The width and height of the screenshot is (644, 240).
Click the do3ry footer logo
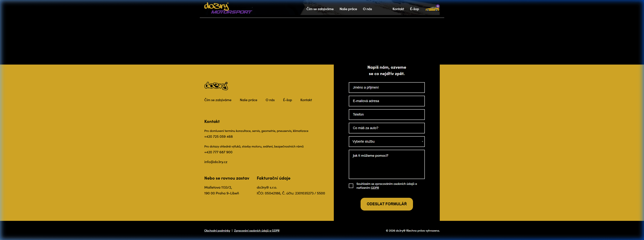pos(216,86)
